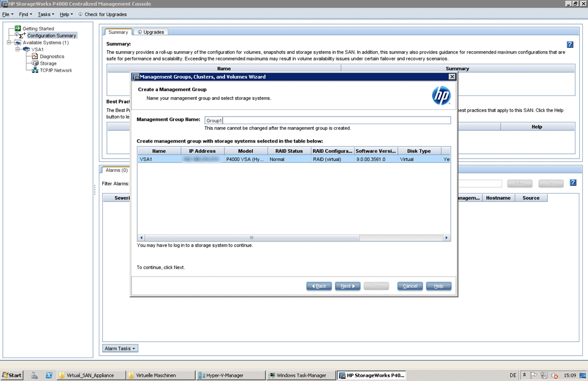Image resolution: width=588 pixels, height=381 pixels.
Task: Select Getting Started in navigation tree
Action: click(x=38, y=29)
